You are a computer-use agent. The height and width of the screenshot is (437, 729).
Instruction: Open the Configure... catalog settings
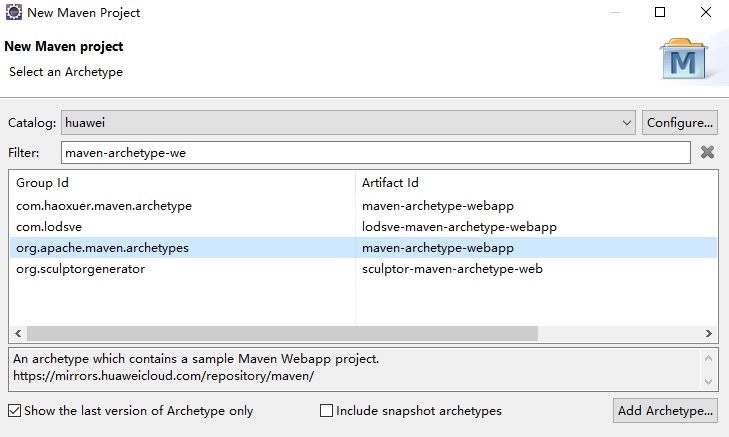click(680, 123)
